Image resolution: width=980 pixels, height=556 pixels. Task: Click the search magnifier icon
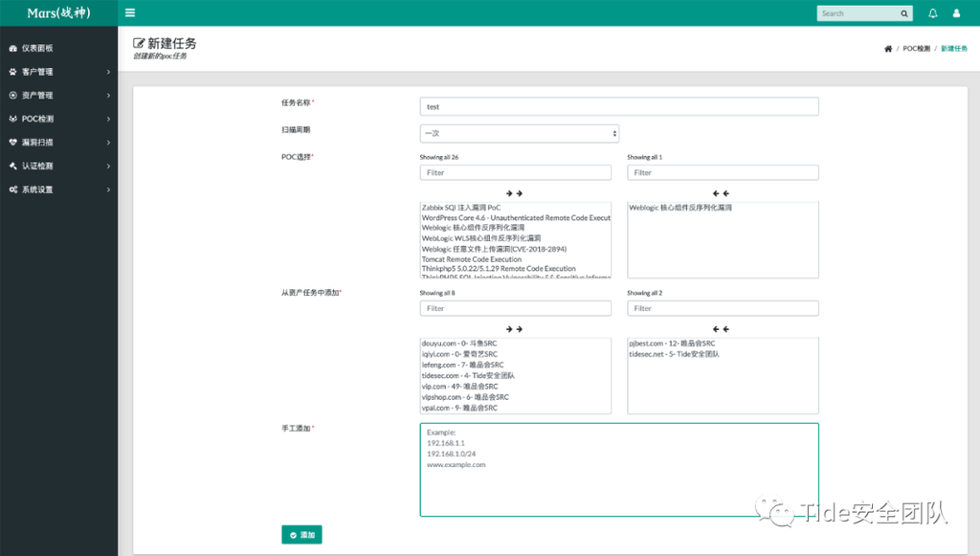tap(904, 13)
